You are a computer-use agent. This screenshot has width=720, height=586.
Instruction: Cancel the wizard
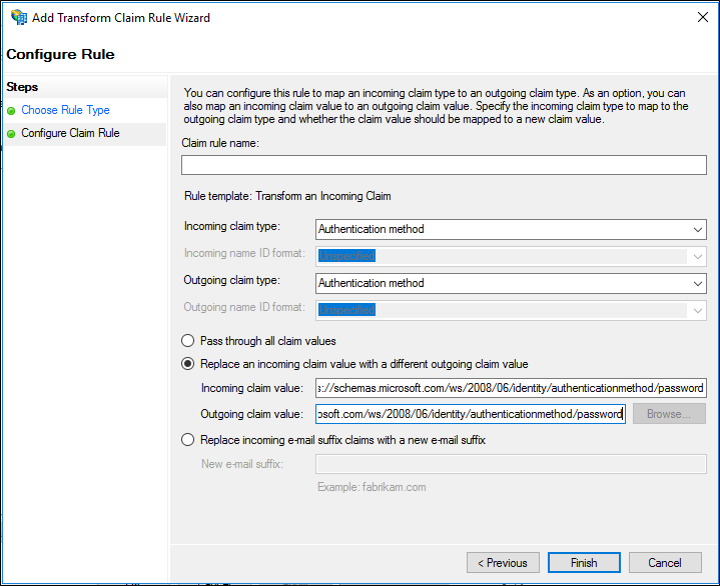(x=665, y=563)
